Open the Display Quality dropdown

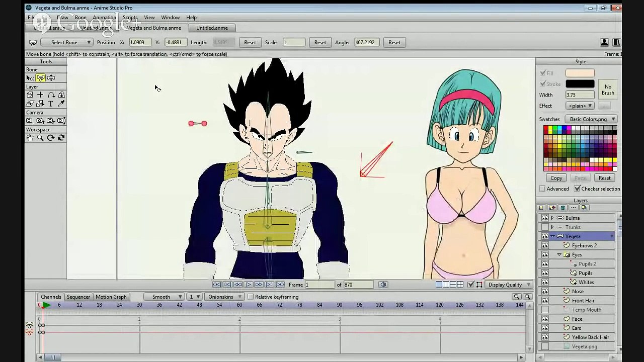coord(509,285)
